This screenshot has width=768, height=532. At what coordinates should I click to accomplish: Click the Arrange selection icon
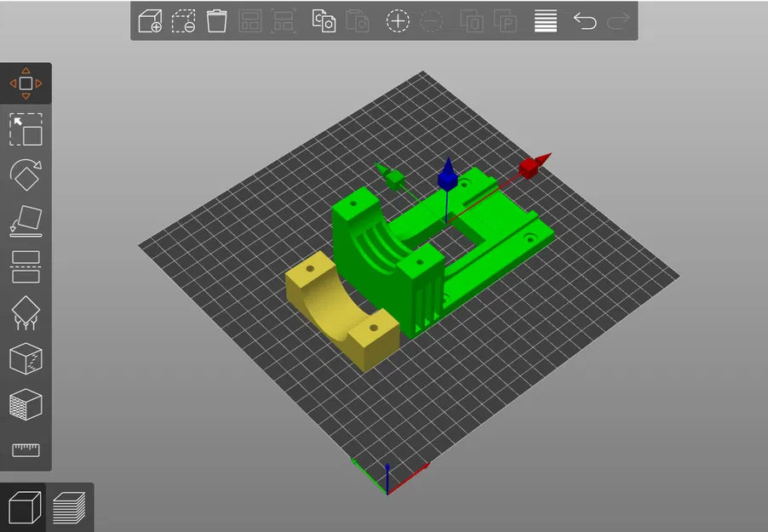click(284, 21)
